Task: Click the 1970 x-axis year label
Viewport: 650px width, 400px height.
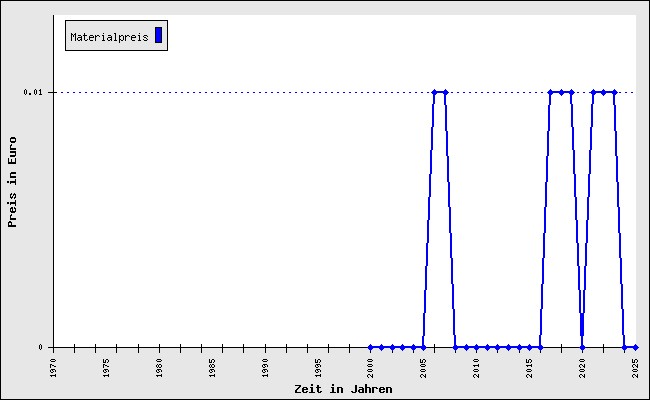Action: (x=53, y=367)
